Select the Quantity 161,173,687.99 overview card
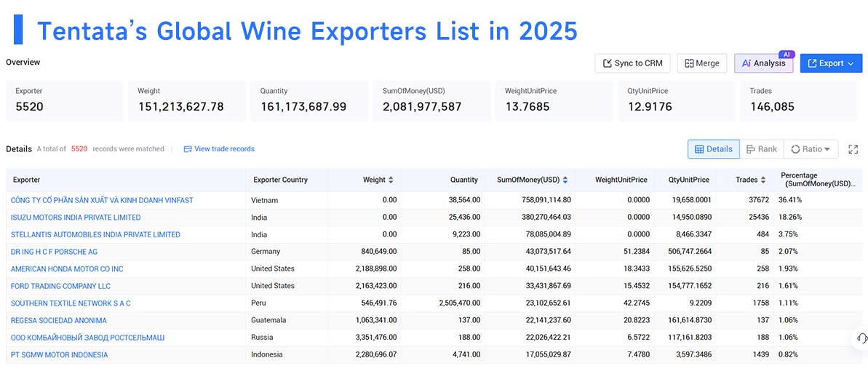Screen dimensions: 868x374 click(309, 100)
